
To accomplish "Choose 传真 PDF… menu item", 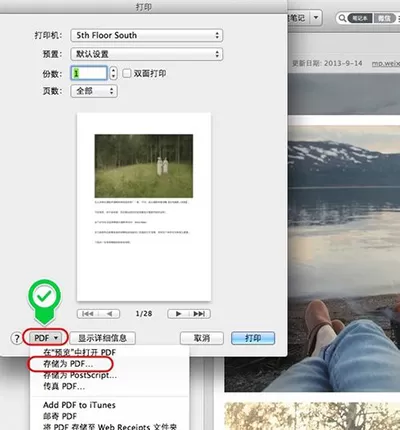I will pos(110,386).
